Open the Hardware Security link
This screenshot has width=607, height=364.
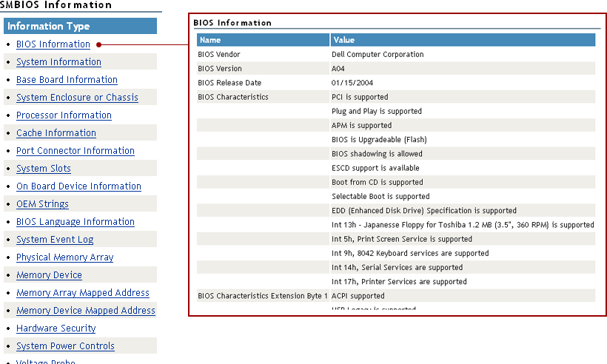56,328
